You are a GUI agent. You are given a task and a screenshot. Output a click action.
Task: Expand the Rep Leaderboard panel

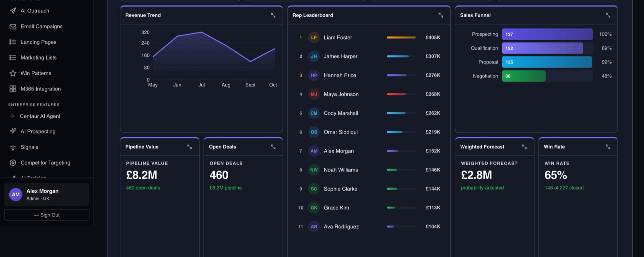pyautogui.click(x=441, y=15)
